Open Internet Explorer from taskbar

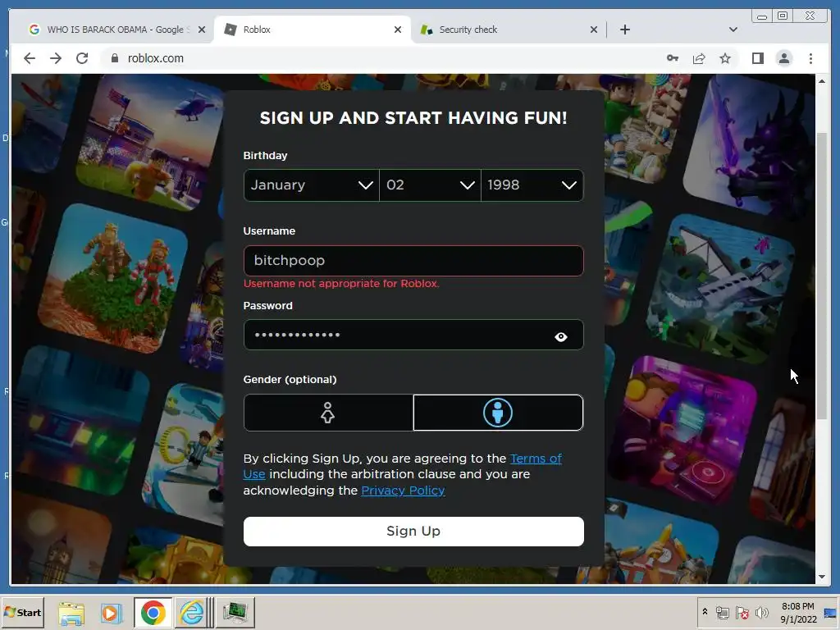click(192, 612)
